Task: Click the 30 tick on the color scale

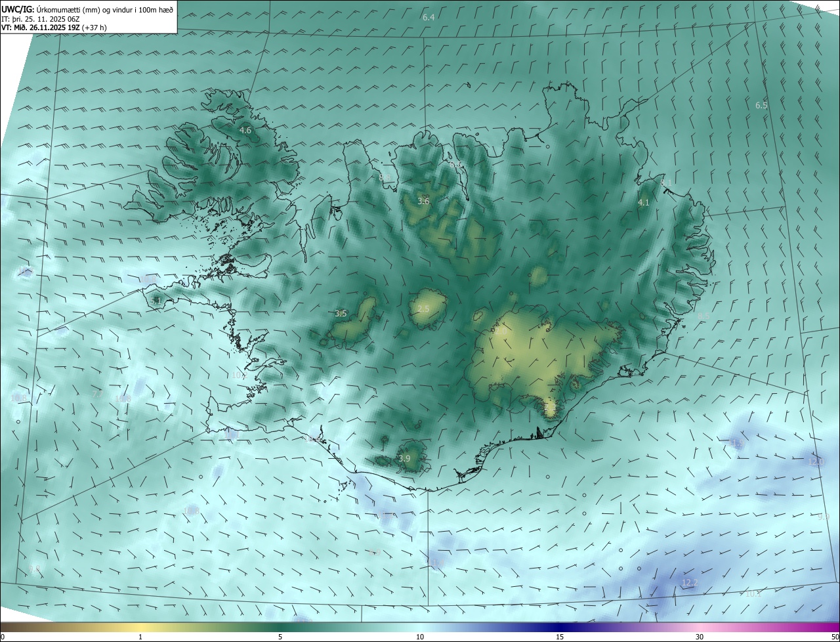Action: pos(700,637)
